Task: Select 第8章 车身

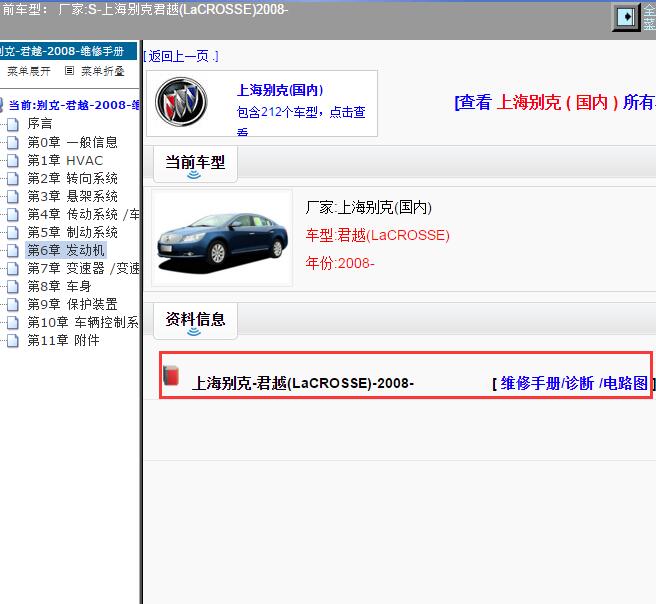Action: pos(59,286)
